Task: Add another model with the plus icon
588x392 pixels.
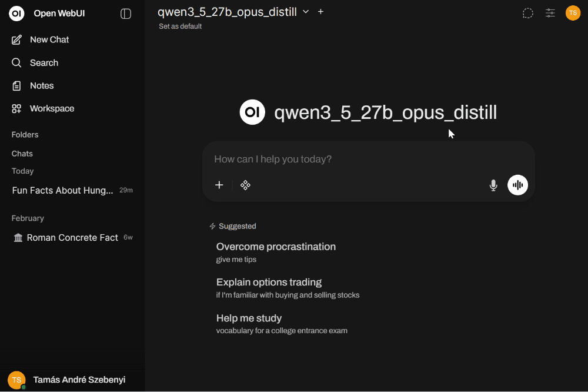Action: tap(320, 12)
